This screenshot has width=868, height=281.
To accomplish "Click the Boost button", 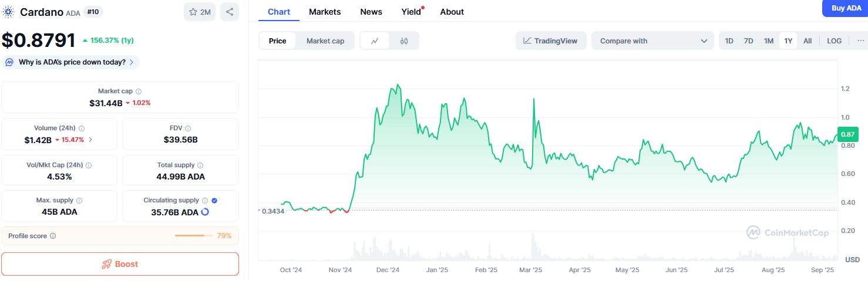I will (120, 264).
